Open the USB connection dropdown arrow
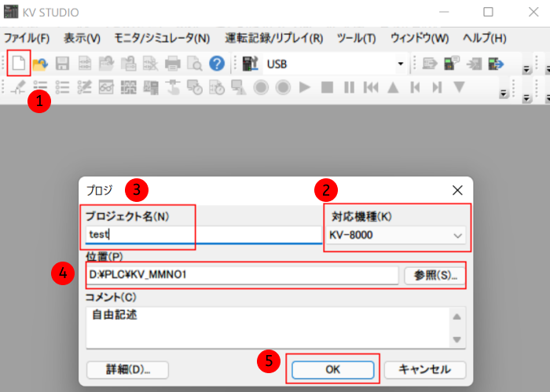This screenshot has height=392, width=550. pos(400,64)
